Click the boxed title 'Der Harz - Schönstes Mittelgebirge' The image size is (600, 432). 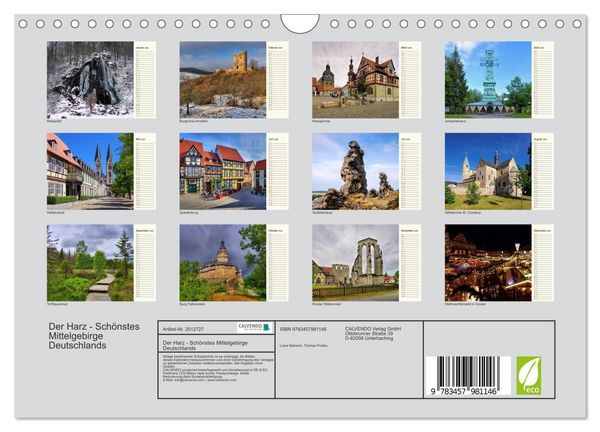205,345
